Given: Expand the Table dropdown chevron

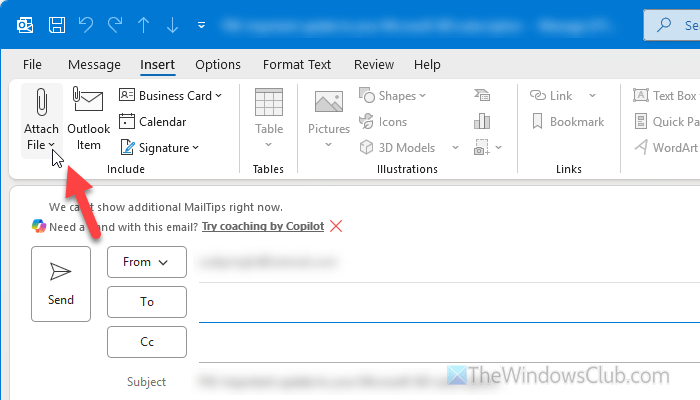Looking at the screenshot, I should coord(268,145).
